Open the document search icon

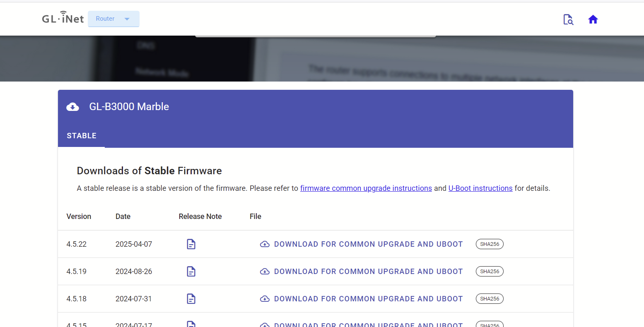pos(568,19)
